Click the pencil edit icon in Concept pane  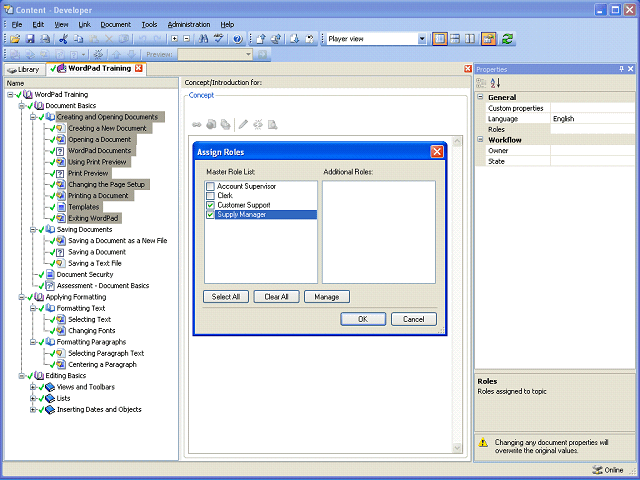(243, 124)
